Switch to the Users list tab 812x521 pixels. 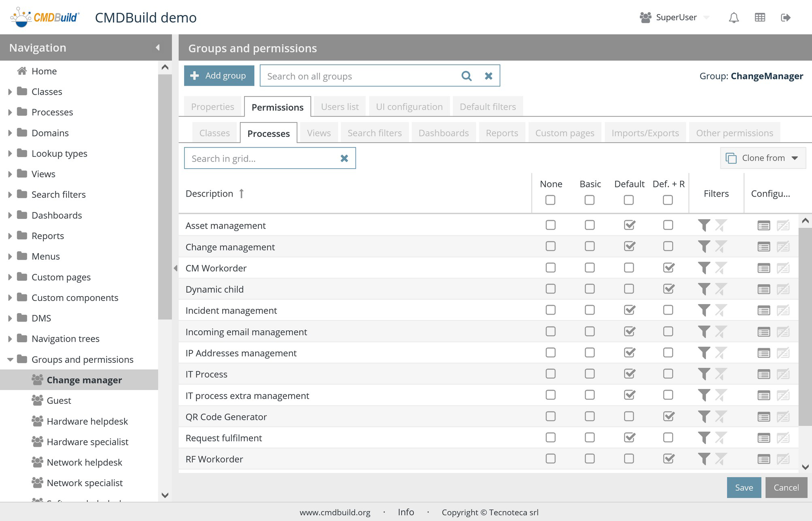339,107
